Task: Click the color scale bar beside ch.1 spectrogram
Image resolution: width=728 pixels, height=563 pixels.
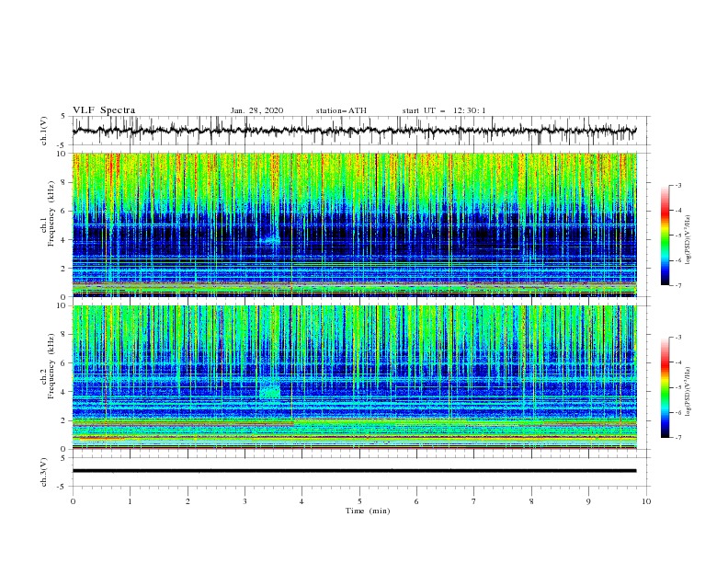Action: 665,236
